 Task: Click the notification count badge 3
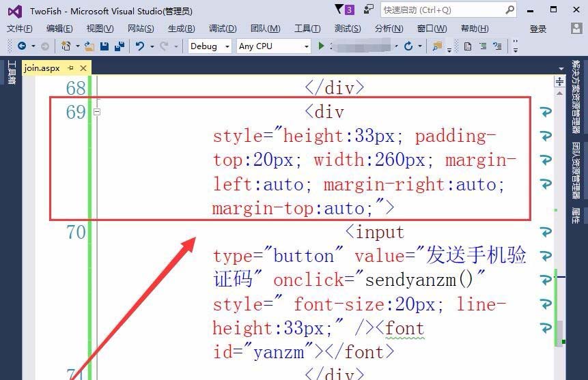pos(349,10)
